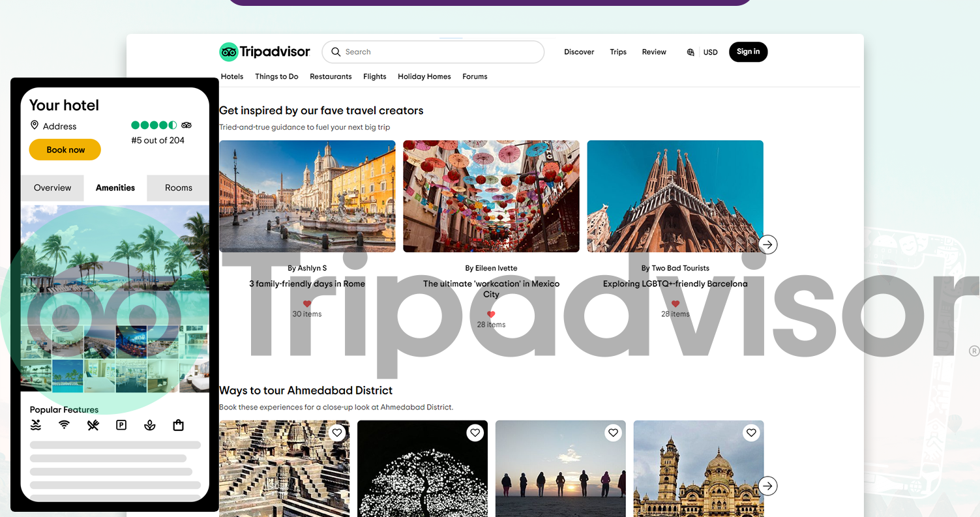Viewport: 980px width, 517px height.
Task: Open the Restaurants navigation tab
Action: click(x=331, y=76)
